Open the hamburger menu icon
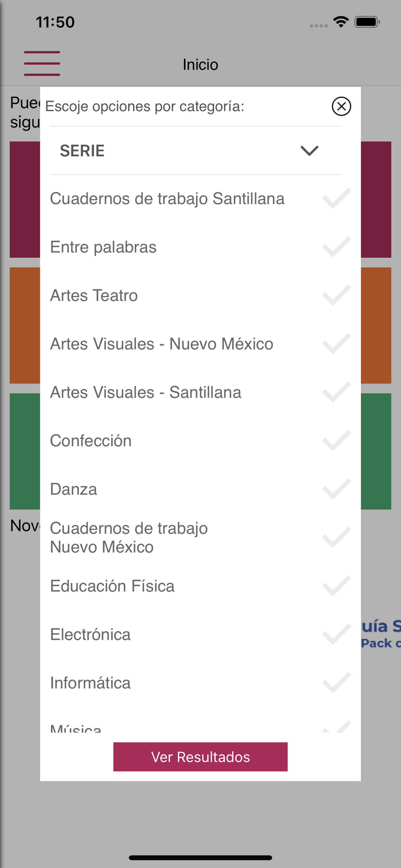This screenshot has width=401, height=868. coord(42,63)
